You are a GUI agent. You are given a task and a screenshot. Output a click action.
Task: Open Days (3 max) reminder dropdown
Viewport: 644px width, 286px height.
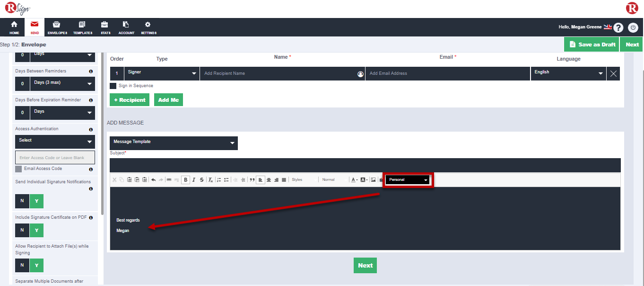62,84
